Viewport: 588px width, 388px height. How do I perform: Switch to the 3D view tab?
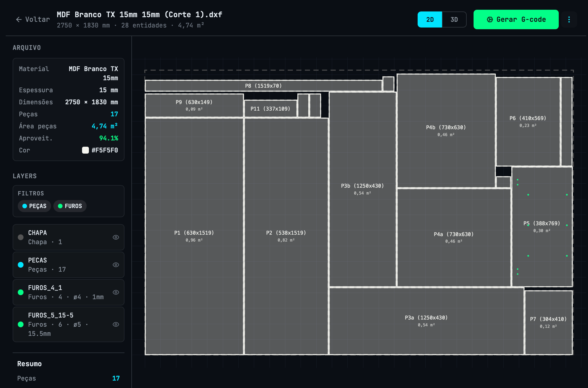coord(454,19)
